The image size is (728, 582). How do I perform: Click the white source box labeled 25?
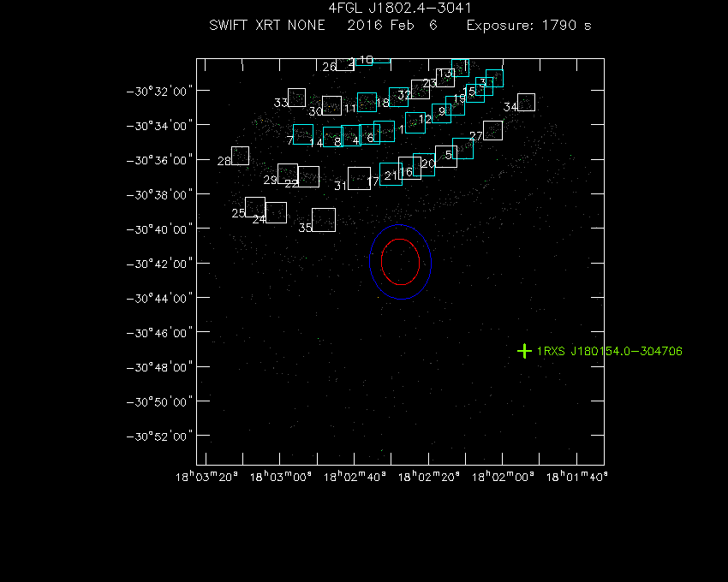point(255,207)
